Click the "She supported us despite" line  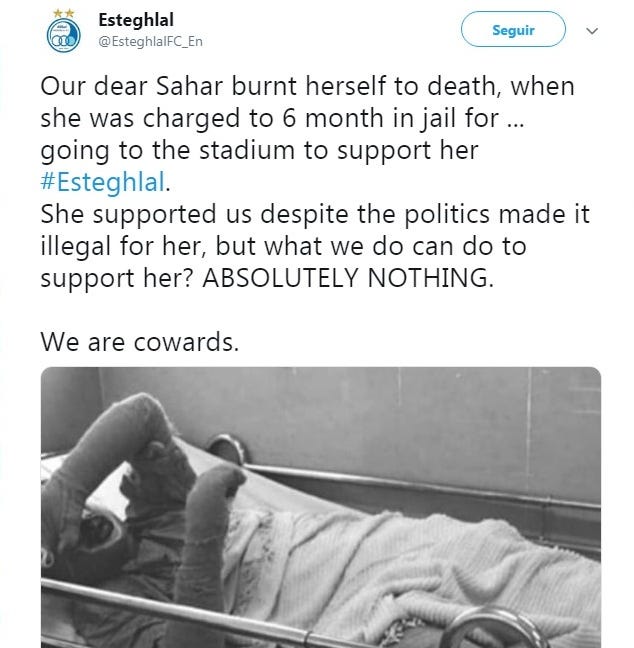click(315, 214)
